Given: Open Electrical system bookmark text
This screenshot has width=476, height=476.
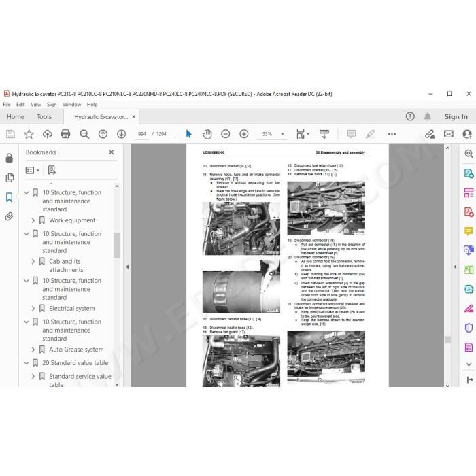Looking at the screenshot, I should pos(72,309).
